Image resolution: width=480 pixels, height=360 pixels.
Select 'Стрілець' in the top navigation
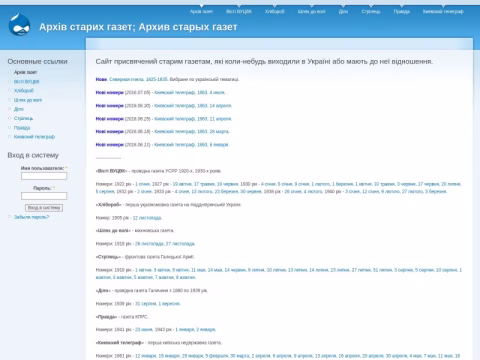coord(371,11)
